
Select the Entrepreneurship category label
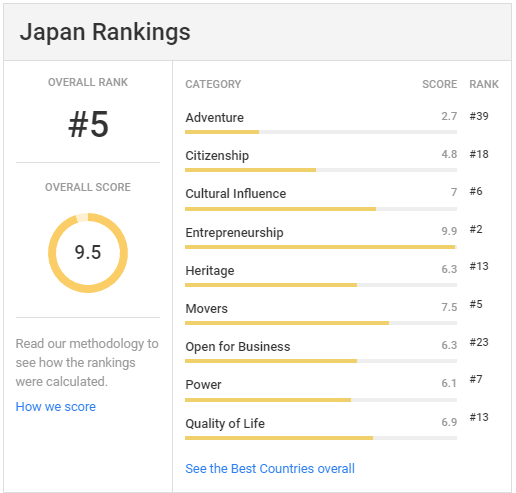pyautogui.click(x=234, y=232)
